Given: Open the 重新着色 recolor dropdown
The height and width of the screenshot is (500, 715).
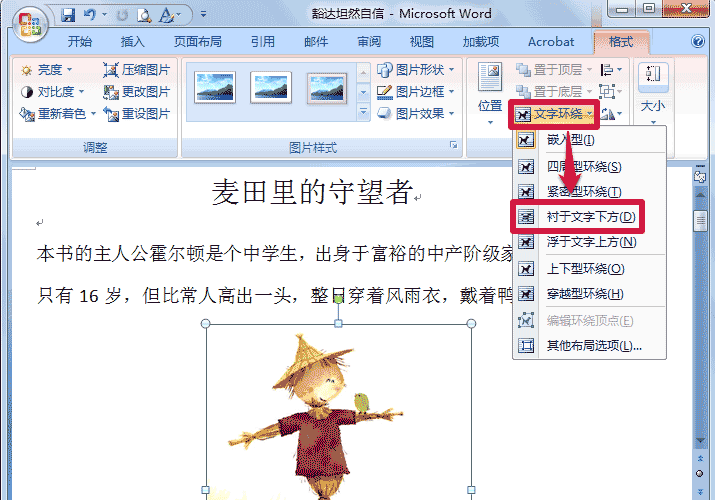Looking at the screenshot, I should coord(58,113).
